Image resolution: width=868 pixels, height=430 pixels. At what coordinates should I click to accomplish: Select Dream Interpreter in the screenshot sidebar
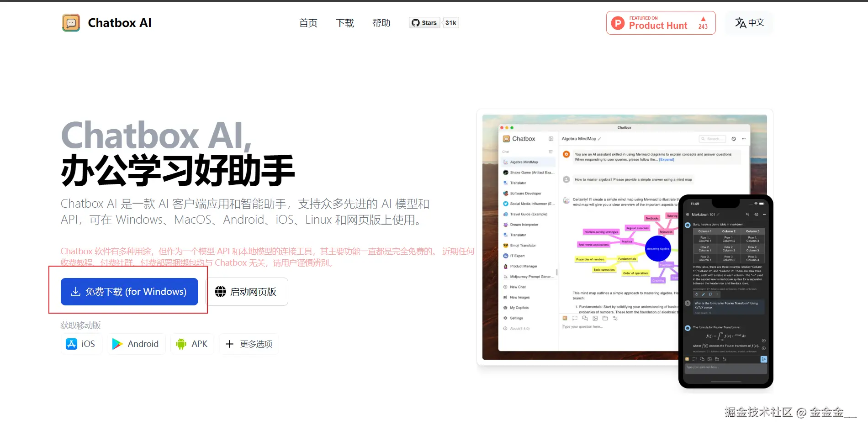click(528, 225)
